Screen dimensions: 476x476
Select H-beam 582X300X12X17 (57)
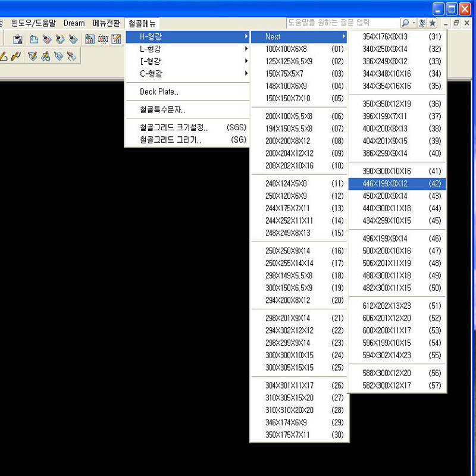(397, 386)
